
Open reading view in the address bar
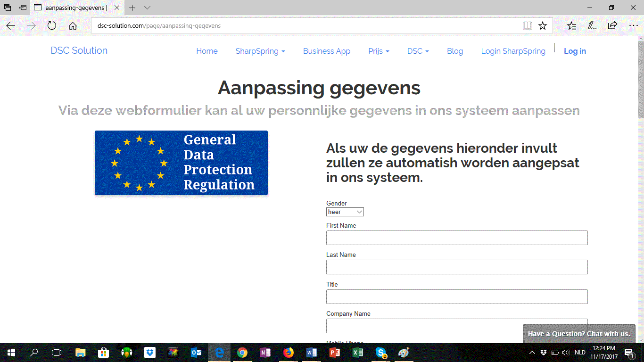tap(527, 26)
